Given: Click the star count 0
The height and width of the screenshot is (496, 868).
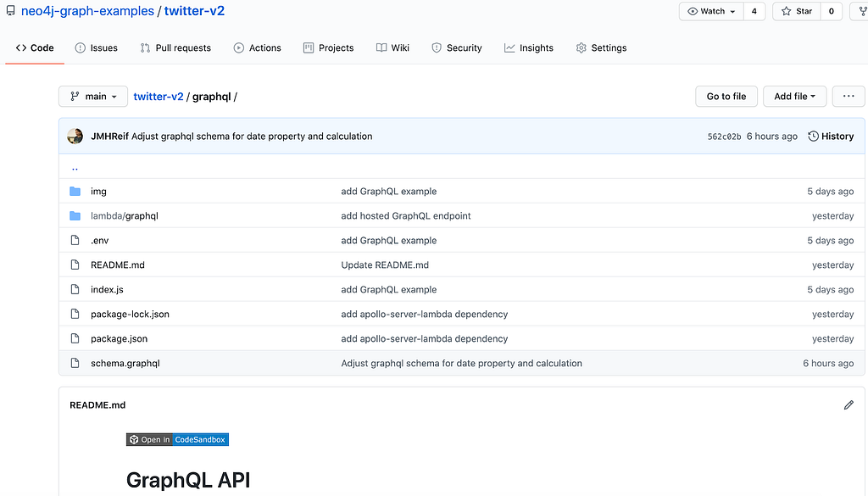Looking at the screenshot, I should (x=831, y=11).
